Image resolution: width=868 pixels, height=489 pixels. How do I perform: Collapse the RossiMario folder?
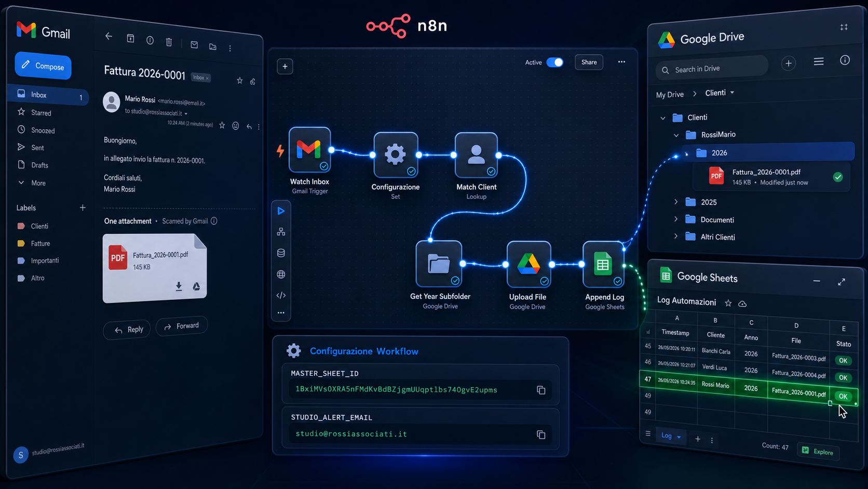click(676, 135)
